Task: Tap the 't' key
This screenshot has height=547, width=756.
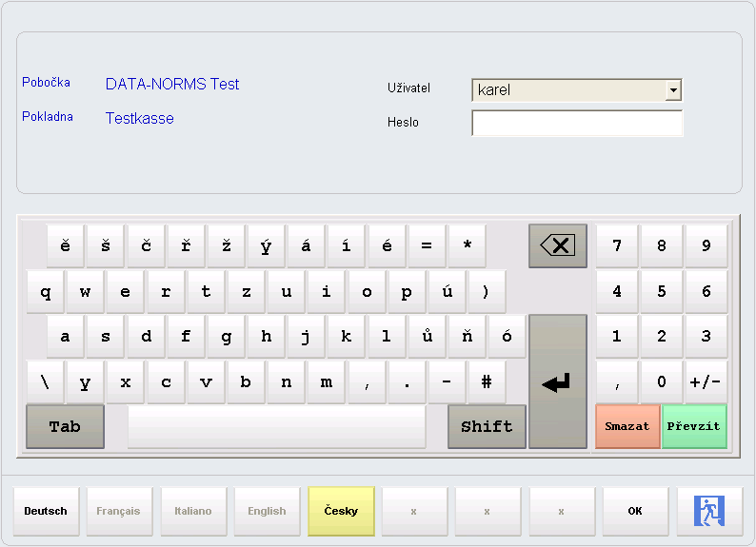Action: tap(206, 291)
